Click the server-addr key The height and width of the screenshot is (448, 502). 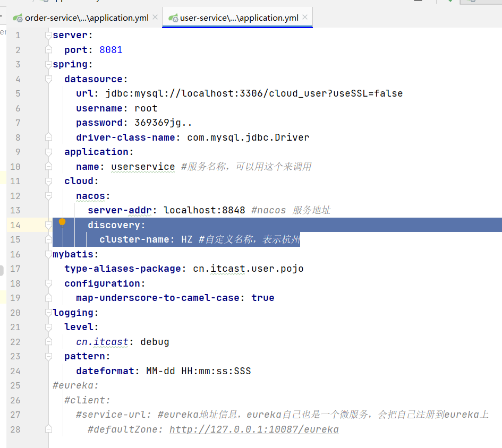tap(120, 210)
